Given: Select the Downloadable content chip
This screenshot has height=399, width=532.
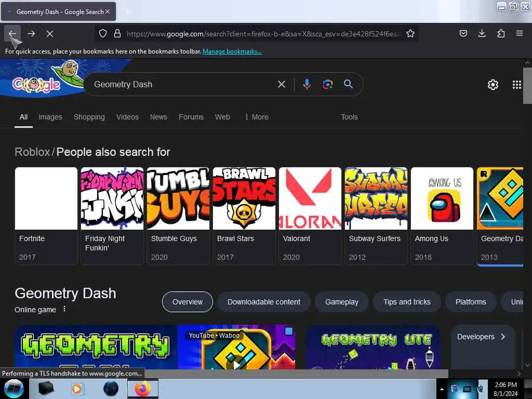Looking at the screenshot, I should (x=263, y=302).
